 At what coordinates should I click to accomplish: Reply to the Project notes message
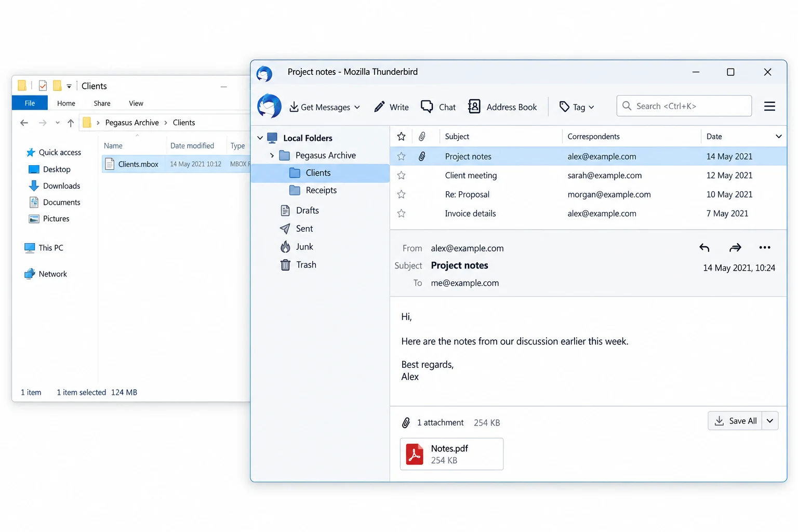tap(704, 248)
